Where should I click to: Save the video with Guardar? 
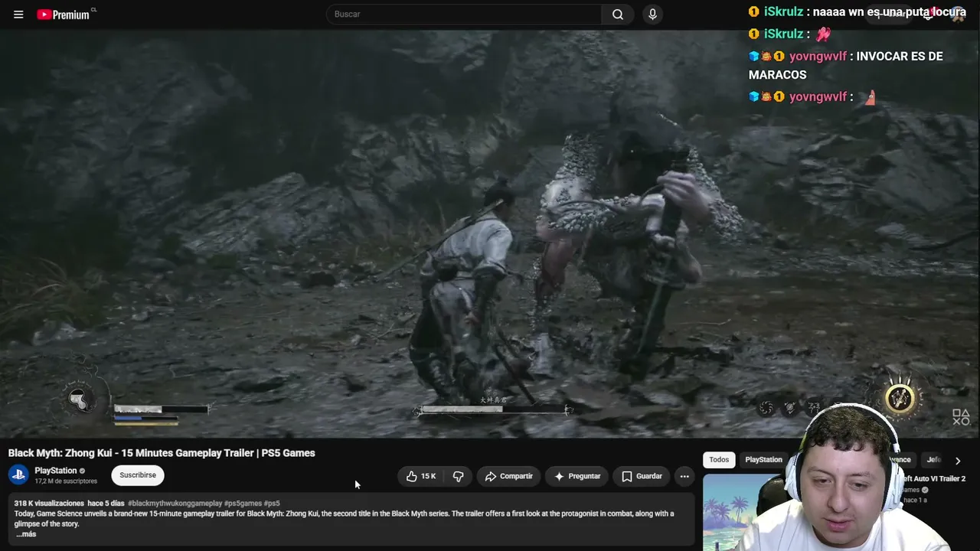tap(642, 476)
